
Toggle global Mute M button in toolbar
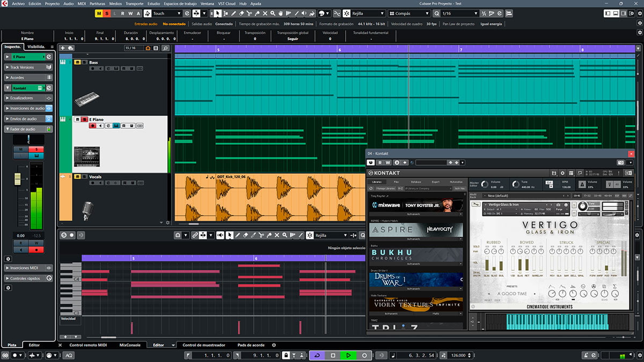tap(99, 13)
